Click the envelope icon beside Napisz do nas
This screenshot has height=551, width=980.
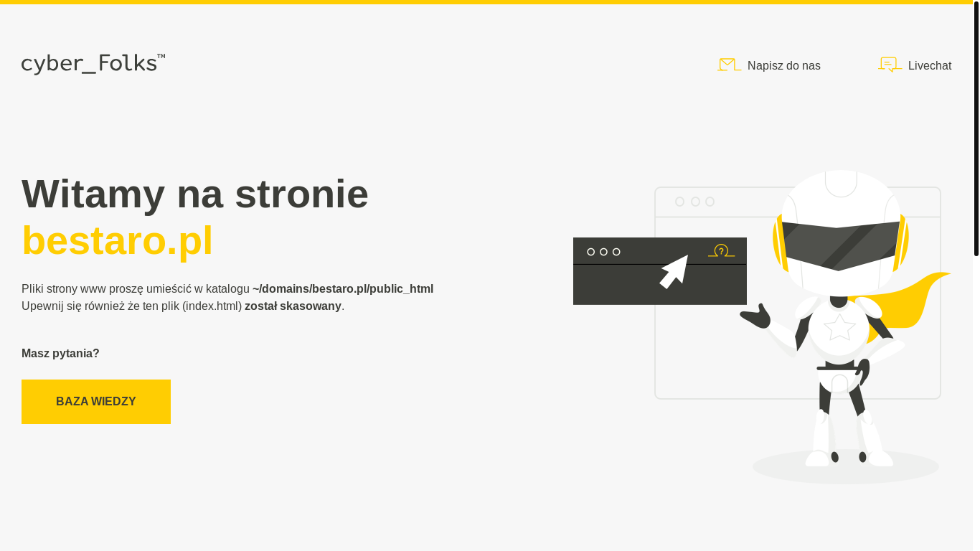tap(728, 65)
